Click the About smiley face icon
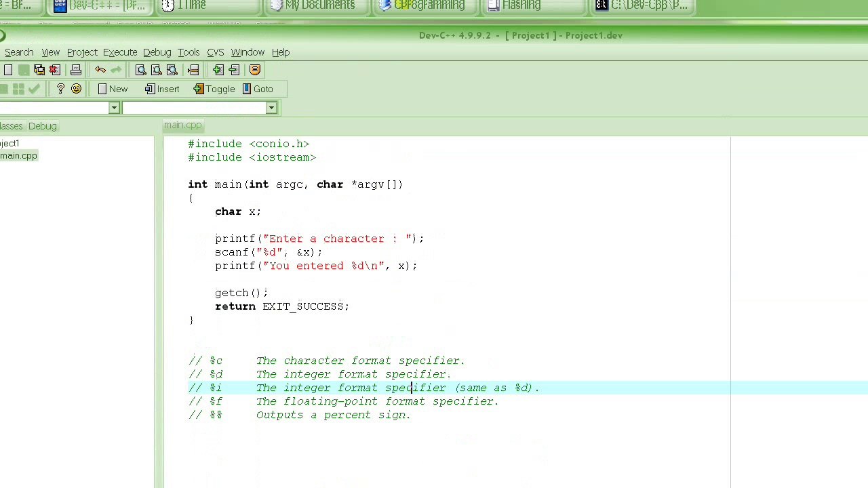This screenshot has width=868, height=488. pos(76,89)
